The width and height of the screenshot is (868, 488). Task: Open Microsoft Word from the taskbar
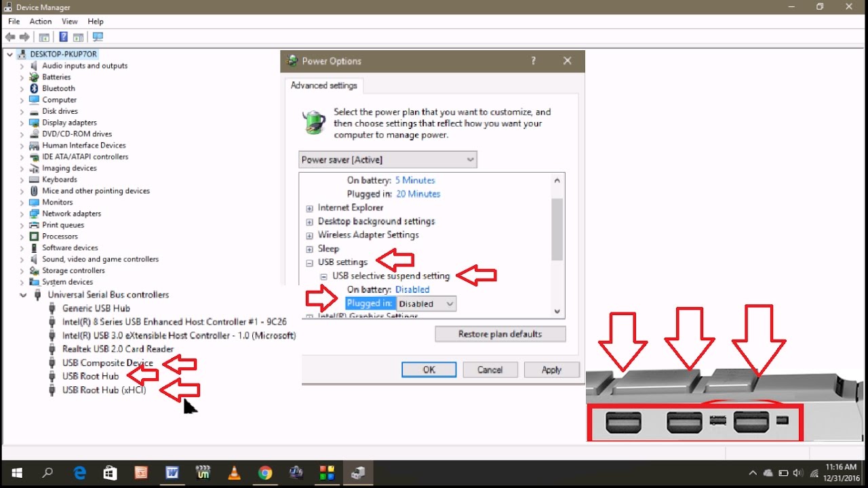pos(172,473)
